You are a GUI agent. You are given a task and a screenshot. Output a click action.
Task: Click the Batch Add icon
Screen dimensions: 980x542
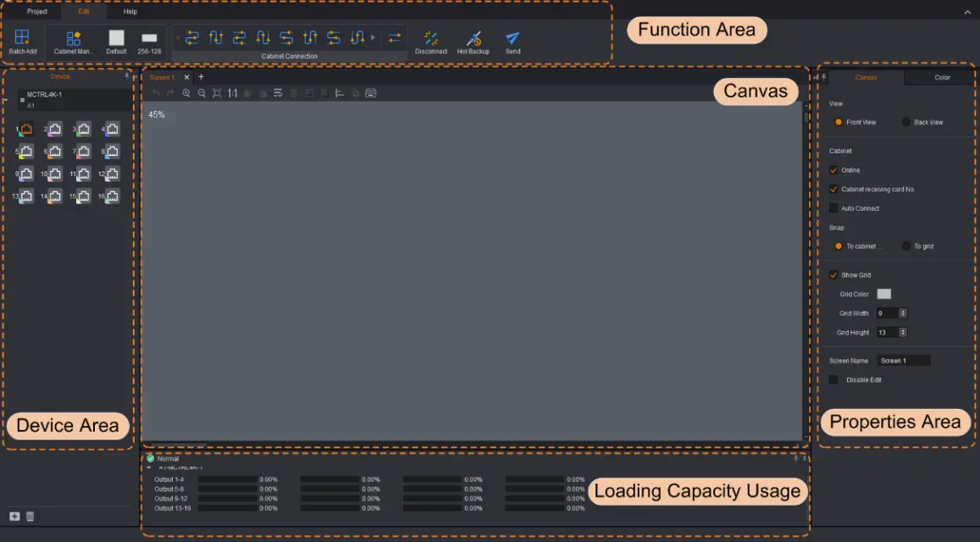[22, 38]
